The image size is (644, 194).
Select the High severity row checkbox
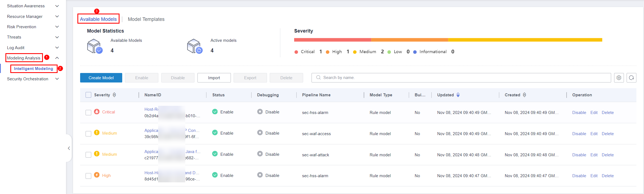(x=88, y=176)
